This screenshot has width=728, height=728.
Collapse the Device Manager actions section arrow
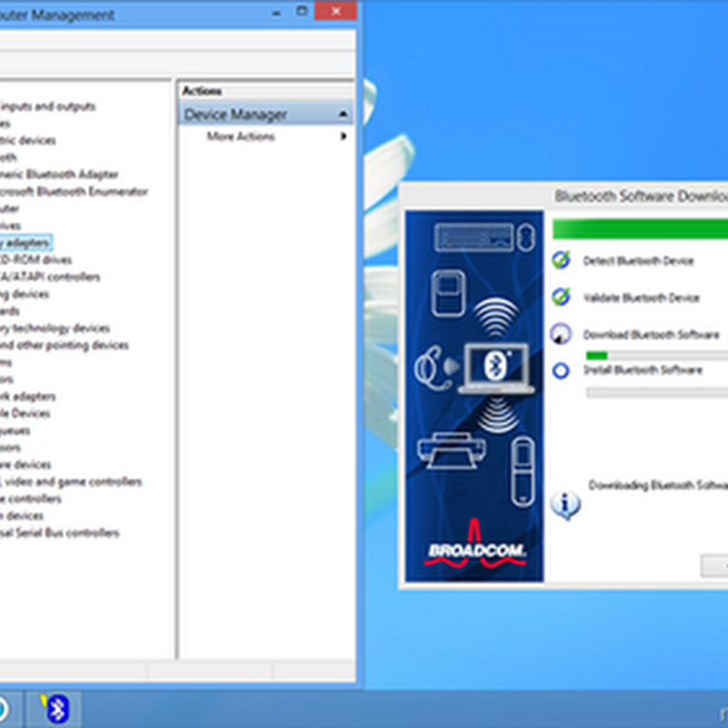click(343, 115)
